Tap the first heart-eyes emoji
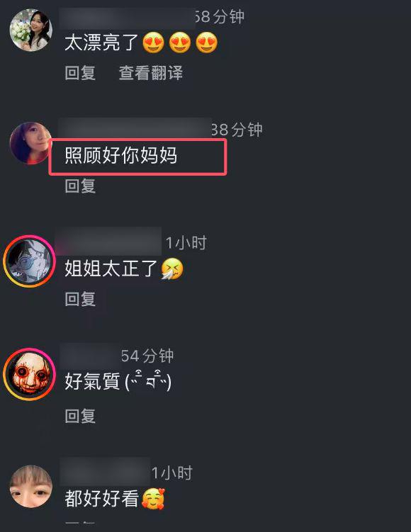The image size is (411, 532). (153, 43)
